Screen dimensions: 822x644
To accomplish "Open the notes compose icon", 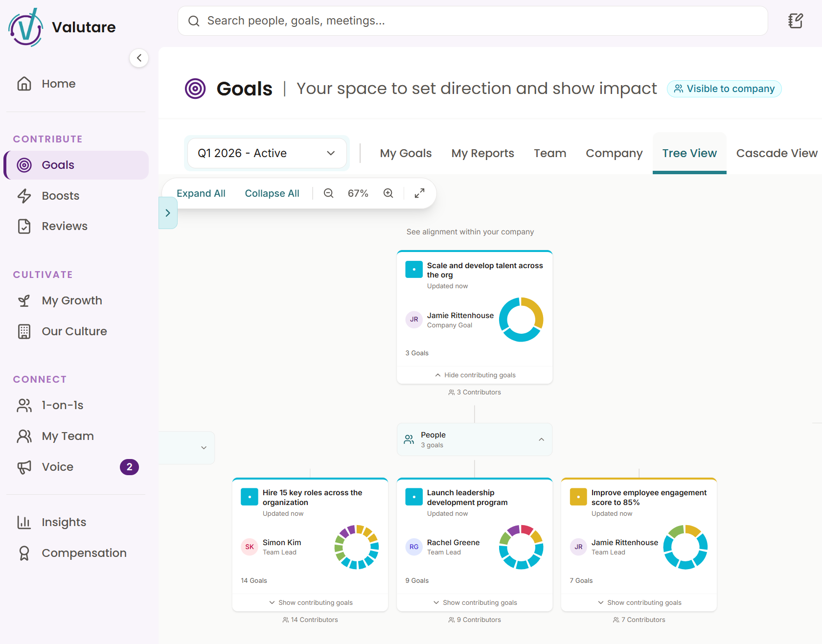I will (x=796, y=21).
